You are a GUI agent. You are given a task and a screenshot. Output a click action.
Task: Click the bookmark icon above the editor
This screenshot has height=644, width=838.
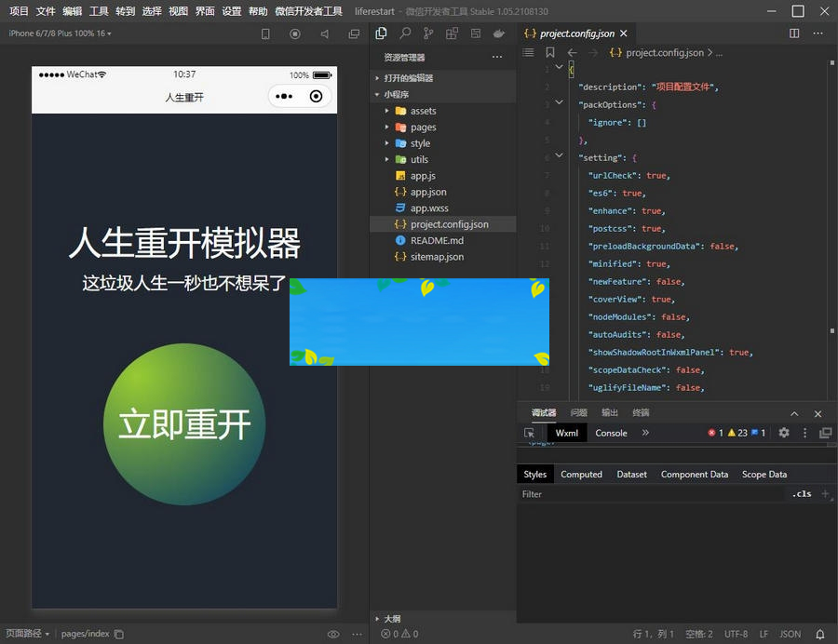(550, 53)
